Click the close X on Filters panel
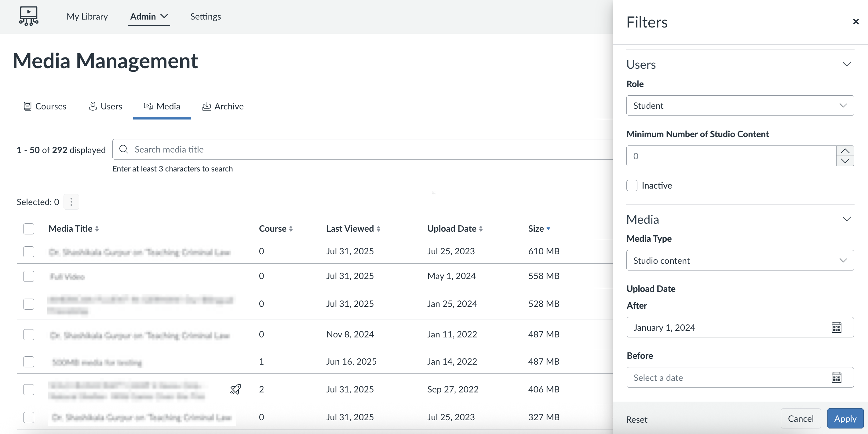Screen dimensions: 868x434 pos(855,22)
